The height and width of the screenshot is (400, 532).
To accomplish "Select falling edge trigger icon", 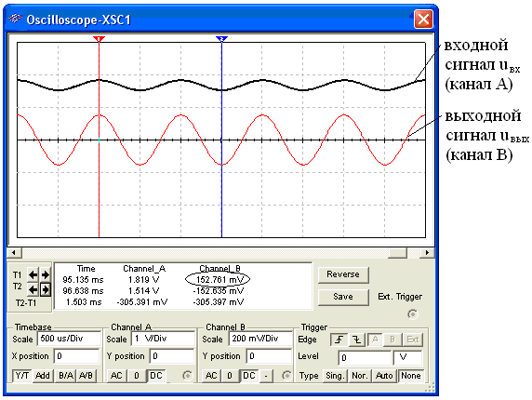I will [x=357, y=340].
